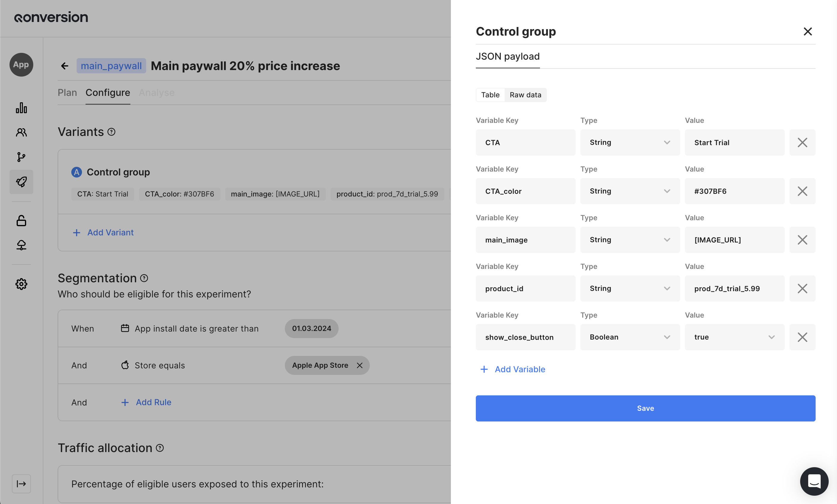Select the JSON payload tab
The width and height of the screenshot is (837, 504).
(508, 56)
